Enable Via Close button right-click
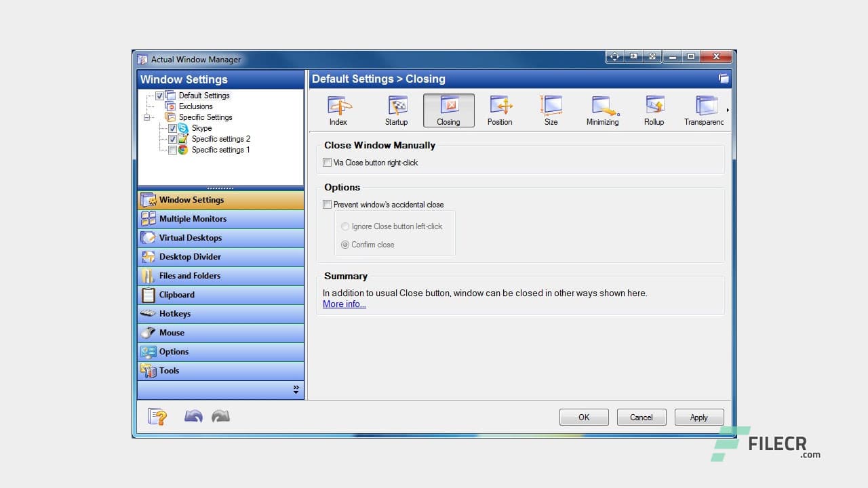868x488 pixels. tap(327, 163)
